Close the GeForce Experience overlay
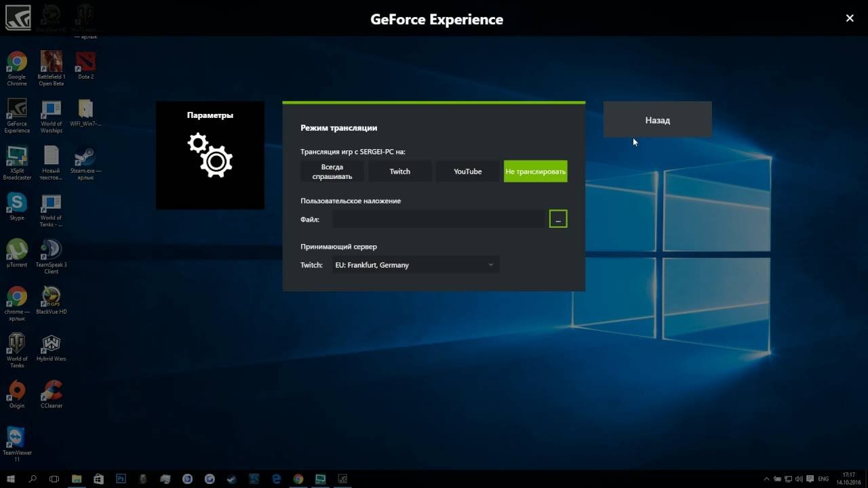 point(850,18)
